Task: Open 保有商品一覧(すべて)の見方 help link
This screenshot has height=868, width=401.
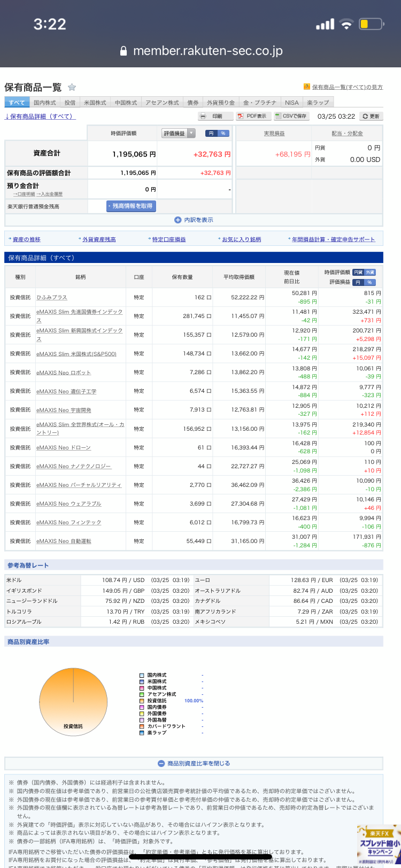Action: pos(348,87)
